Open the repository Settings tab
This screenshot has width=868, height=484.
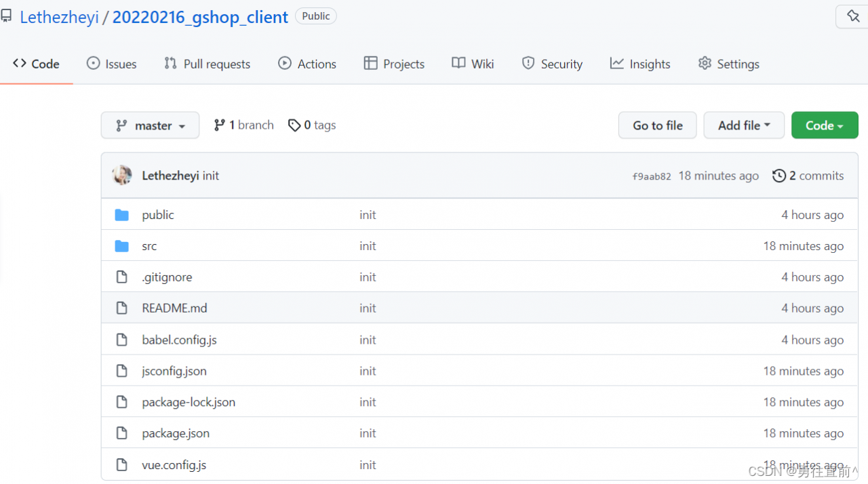point(729,64)
